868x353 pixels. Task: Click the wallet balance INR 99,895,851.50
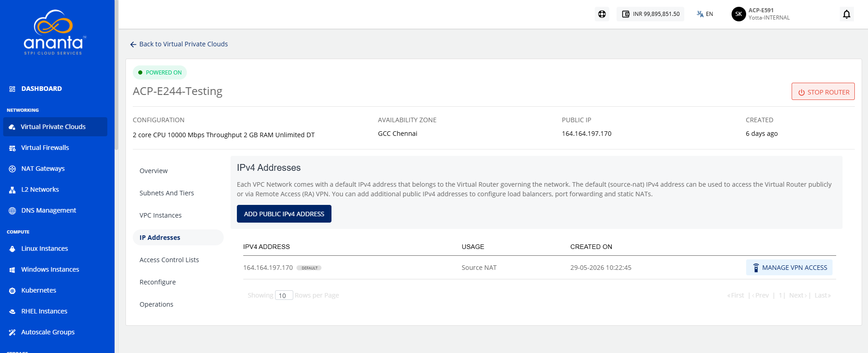(x=651, y=14)
